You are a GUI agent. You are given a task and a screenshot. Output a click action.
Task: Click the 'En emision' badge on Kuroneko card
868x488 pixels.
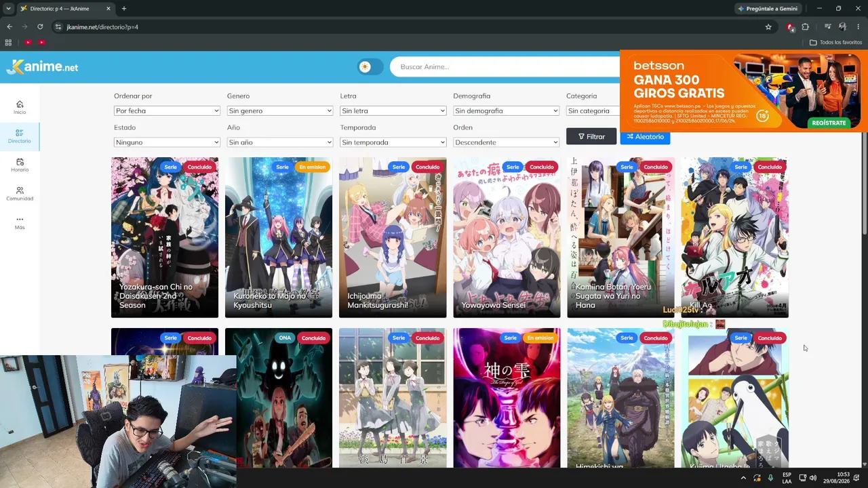[312, 167]
